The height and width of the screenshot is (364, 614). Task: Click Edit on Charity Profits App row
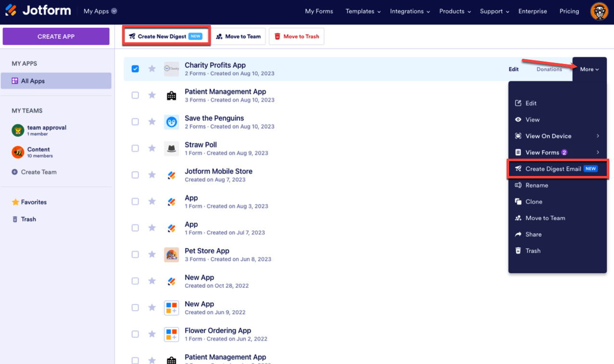point(514,69)
